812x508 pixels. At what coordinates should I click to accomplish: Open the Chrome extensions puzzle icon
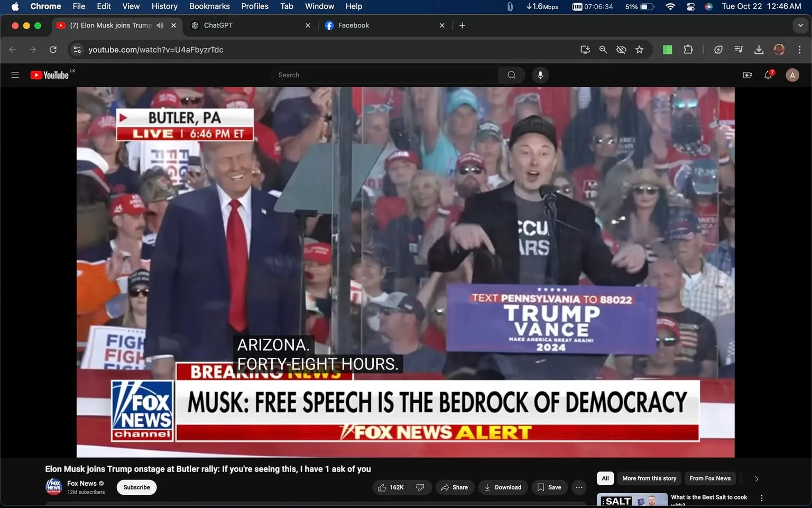pos(688,50)
